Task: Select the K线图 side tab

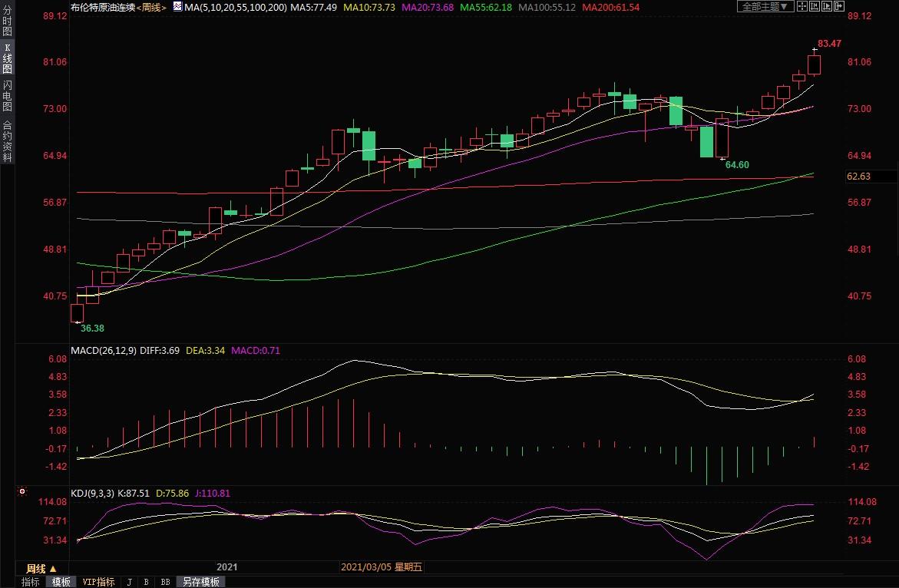Action: point(7,58)
